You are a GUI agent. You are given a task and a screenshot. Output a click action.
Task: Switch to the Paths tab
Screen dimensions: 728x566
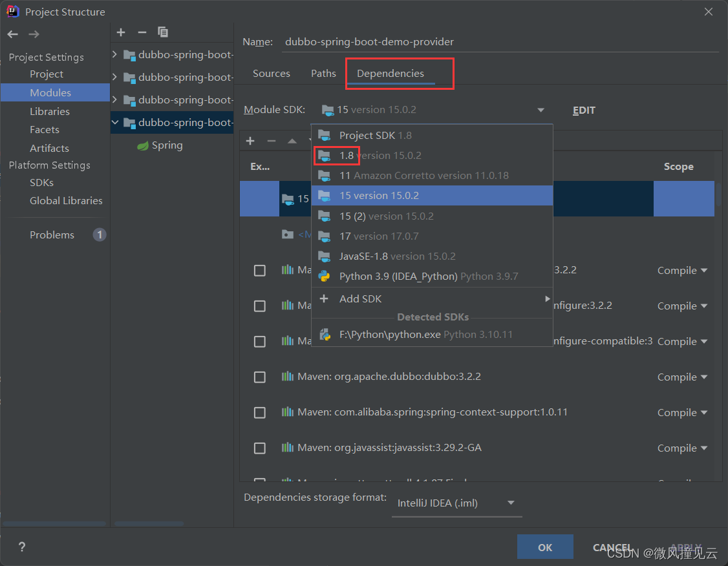pyautogui.click(x=324, y=73)
